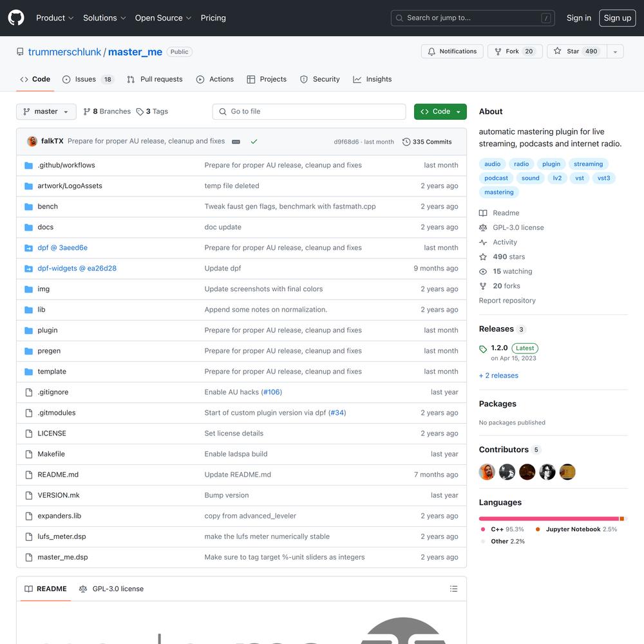
Task: Open the Solutions dropdown menu
Action: point(104,18)
